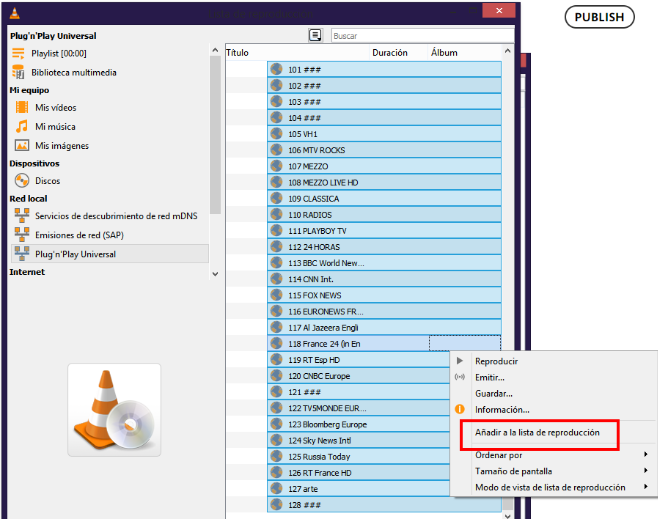Select channel 109 CLASSICA

point(384,199)
